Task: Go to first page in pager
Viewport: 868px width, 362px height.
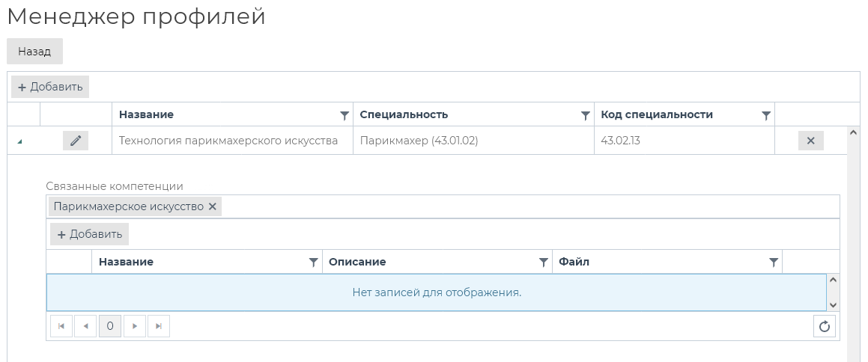Action: coord(61,326)
